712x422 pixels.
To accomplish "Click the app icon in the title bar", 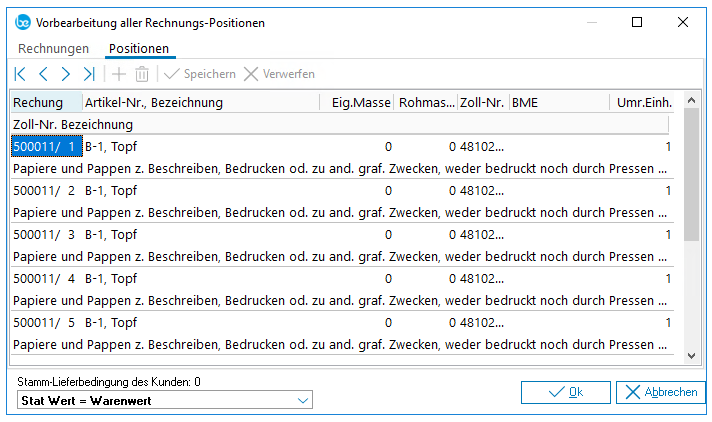I will click(x=22, y=21).
